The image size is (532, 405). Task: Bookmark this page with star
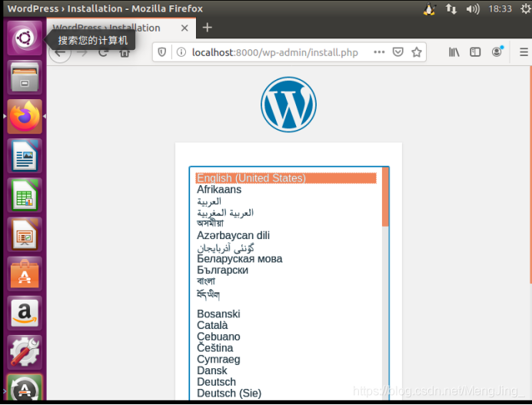pyautogui.click(x=417, y=52)
